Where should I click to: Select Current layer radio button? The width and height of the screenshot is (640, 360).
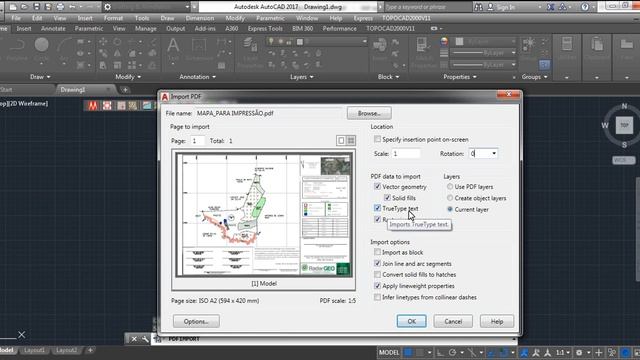[450, 209]
